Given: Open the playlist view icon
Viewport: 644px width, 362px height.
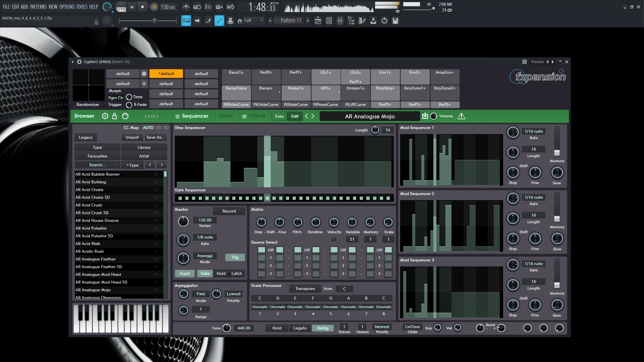Looking at the screenshot, I should tap(318, 21).
